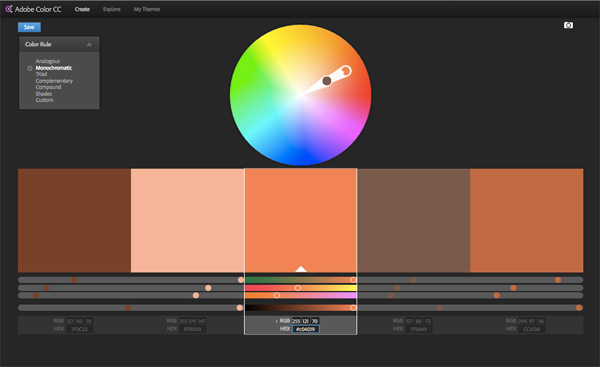Select the gray-brown fourth swatch

(x=414, y=220)
